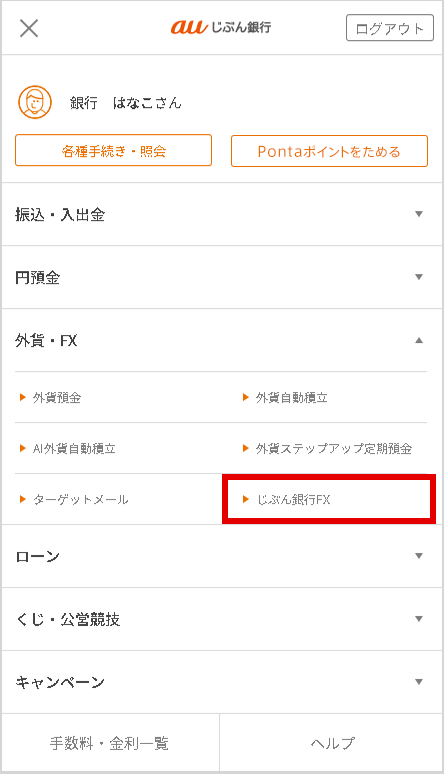444x774 pixels.
Task: Expand the ローン section
Action: pos(222,556)
